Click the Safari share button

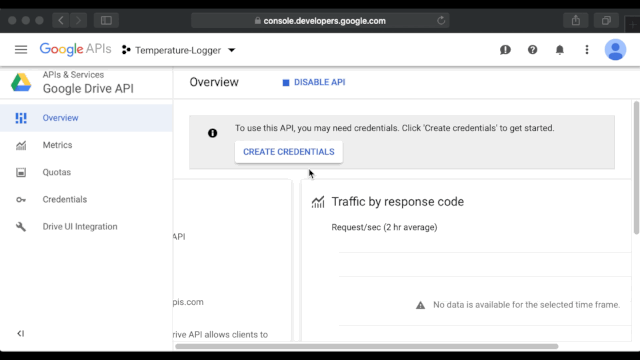[x=576, y=20]
